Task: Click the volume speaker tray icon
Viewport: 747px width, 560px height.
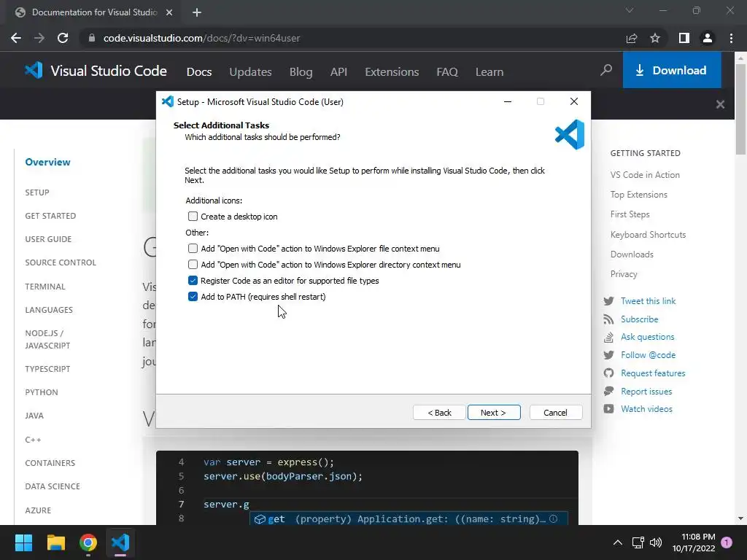Action: click(656, 542)
